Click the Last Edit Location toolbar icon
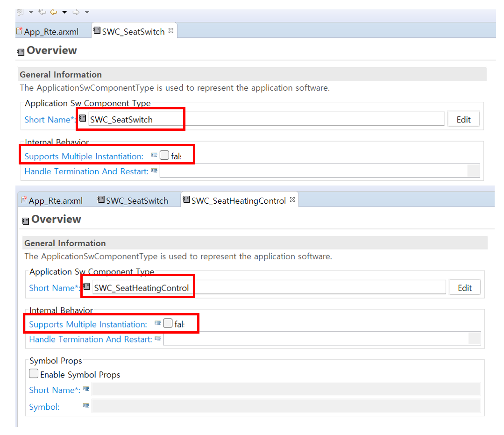 (x=42, y=12)
